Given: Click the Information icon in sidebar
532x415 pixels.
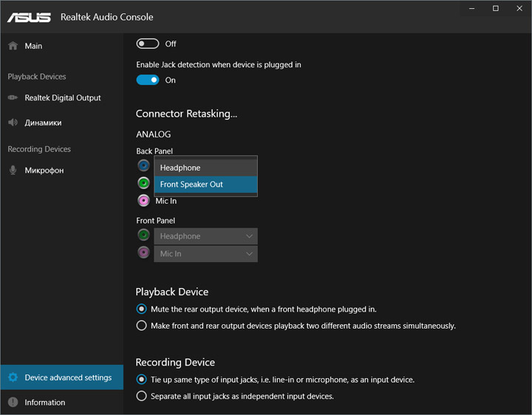Looking at the screenshot, I should [x=13, y=402].
